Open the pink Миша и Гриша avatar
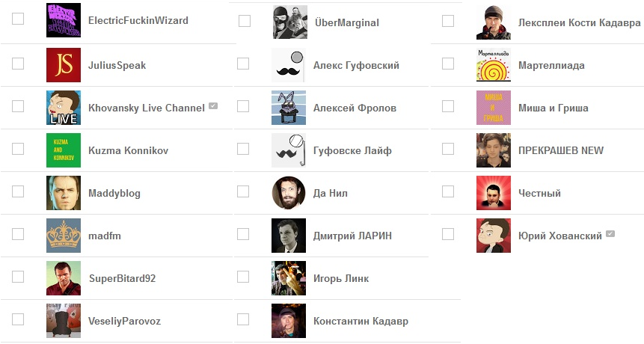The width and height of the screenshot is (644, 344). [493, 108]
